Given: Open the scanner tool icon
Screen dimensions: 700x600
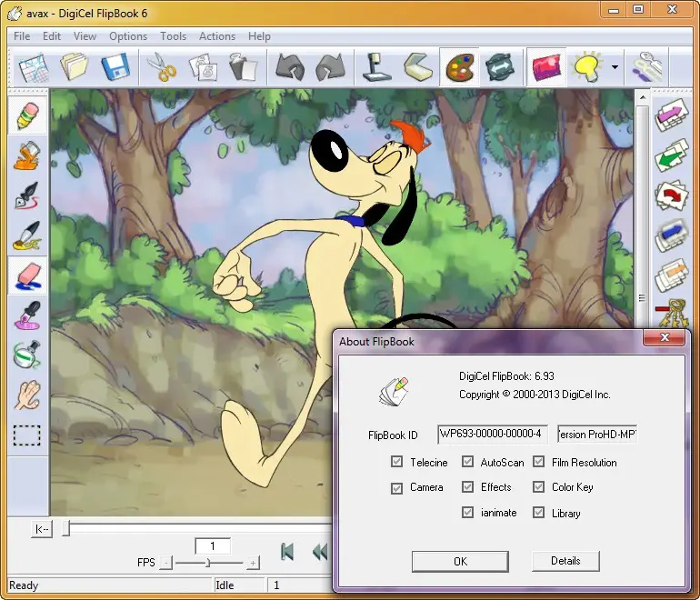Looking at the screenshot, I should click(x=417, y=67).
